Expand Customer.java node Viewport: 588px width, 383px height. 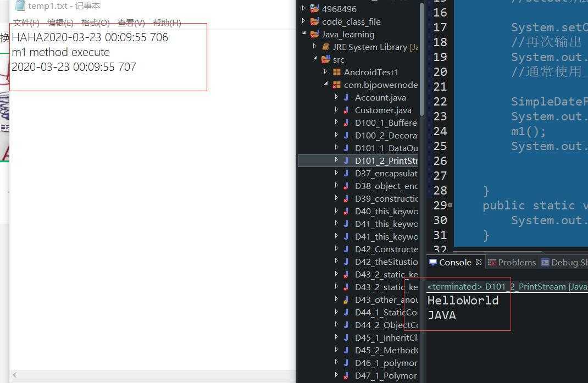pyautogui.click(x=336, y=109)
